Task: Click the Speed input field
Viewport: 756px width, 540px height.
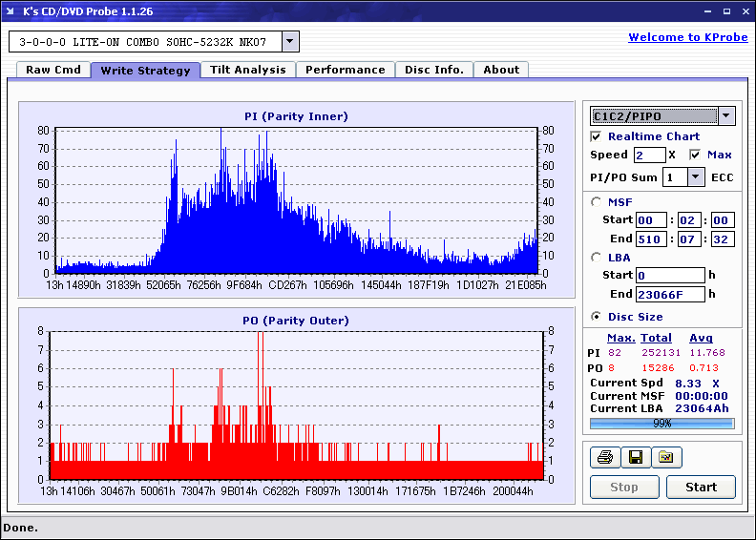Action: point(649,156)
